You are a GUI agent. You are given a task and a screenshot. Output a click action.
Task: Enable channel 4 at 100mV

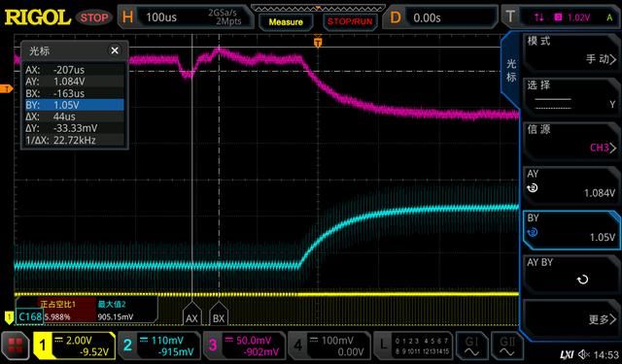(x=329, y=346)
